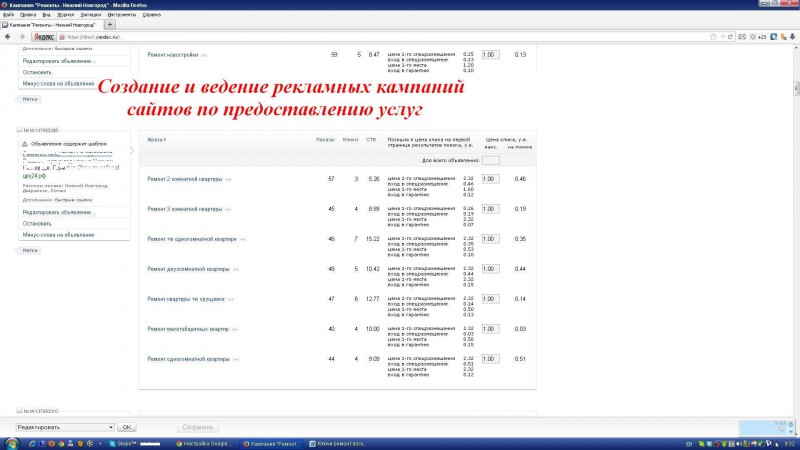Click the Яндекс logo button

pos(44,37)
